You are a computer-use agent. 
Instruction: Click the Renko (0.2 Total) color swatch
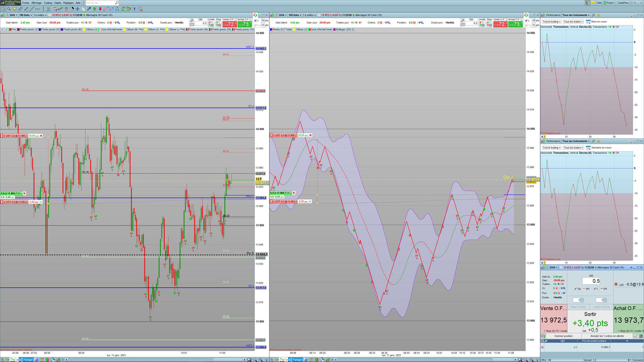pos(271,30)
